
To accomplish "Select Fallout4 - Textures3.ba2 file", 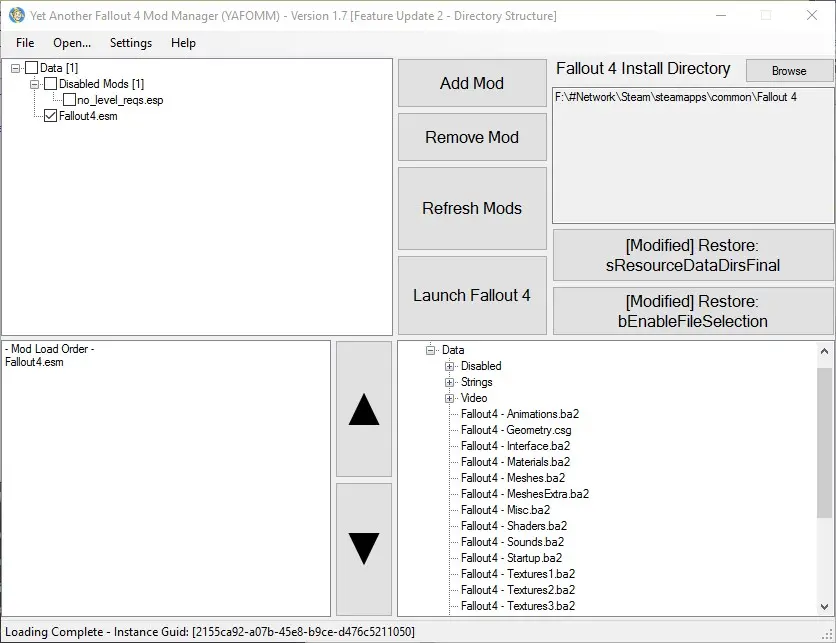I will coord(518,606).
